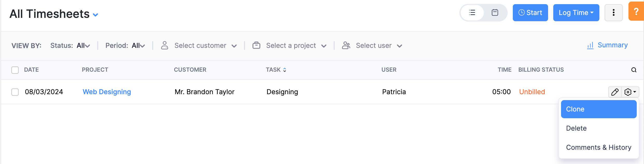This screenshot has width=644, height=164.
Task: Click the Summary chart icon
Action: click(x=590, y=45)
